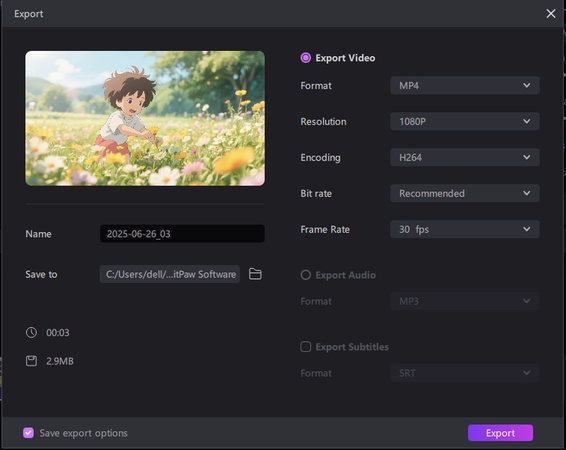Click the 2.9MB file size text
This screenshot has width=566, height=450.
click(x=60, y=361)
